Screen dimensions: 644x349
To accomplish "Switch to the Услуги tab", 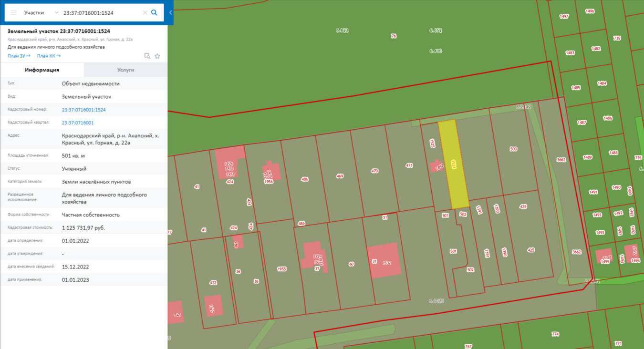I will 125,70.
